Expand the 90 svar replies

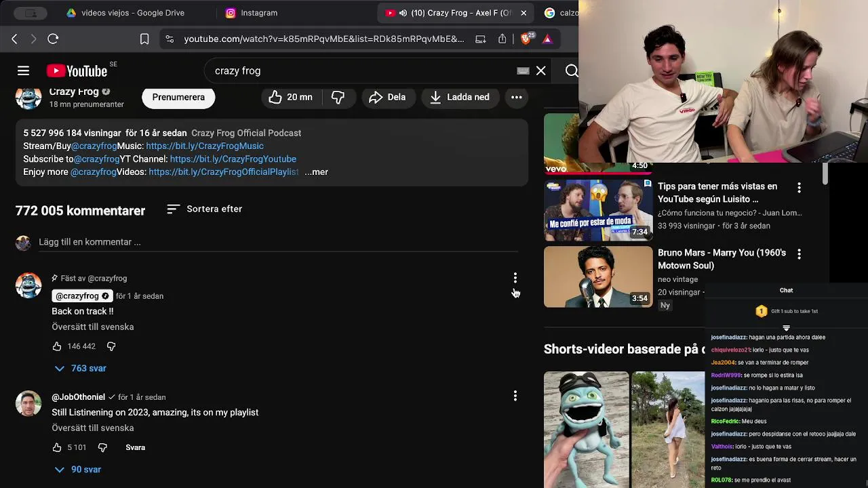[x=77, y=469]
